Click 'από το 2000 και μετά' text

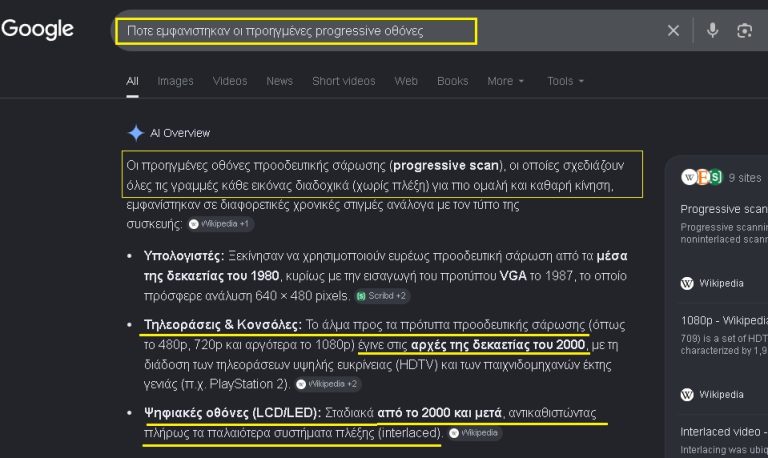(x=439, y=413)
